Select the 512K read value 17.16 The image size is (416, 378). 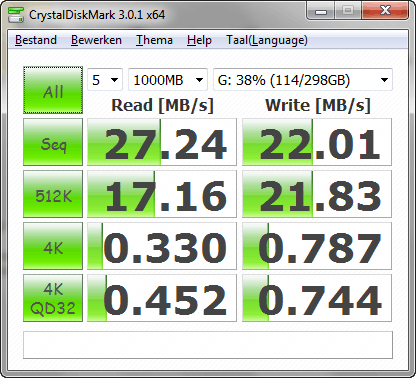(162, 194)
